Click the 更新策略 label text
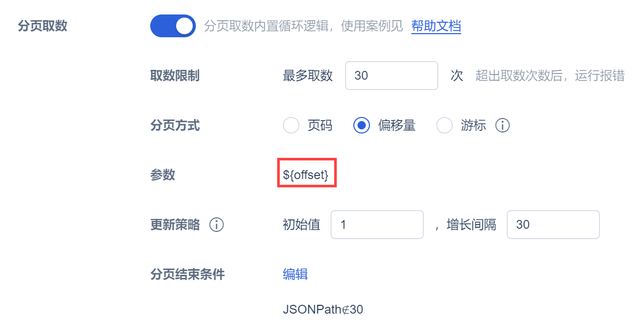The height and width of the screenshot is (325, 644). 175,225
